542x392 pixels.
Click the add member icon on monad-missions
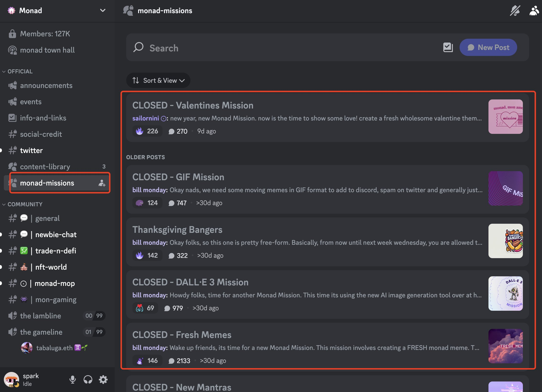pyautogui.click(x=102, y=183)
